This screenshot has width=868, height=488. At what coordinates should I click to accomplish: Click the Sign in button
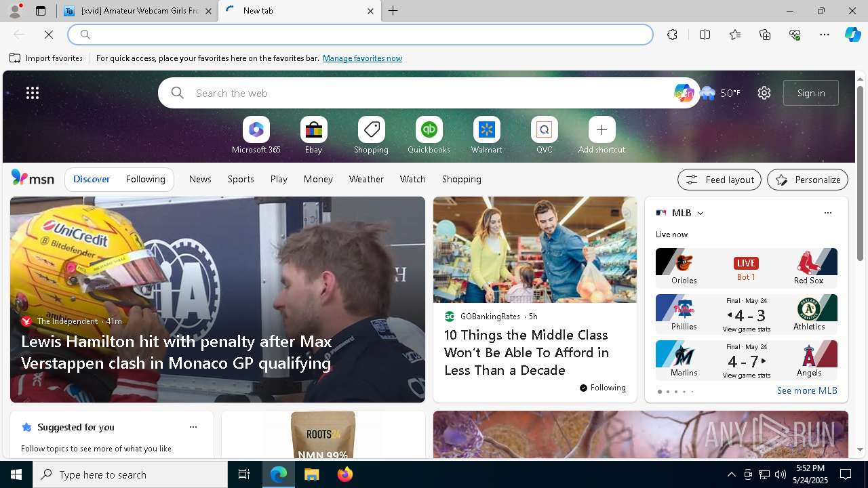[811, 93]
